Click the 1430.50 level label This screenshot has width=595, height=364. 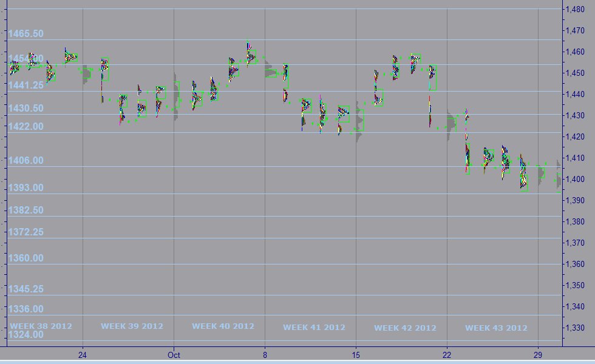coord(25,108)
